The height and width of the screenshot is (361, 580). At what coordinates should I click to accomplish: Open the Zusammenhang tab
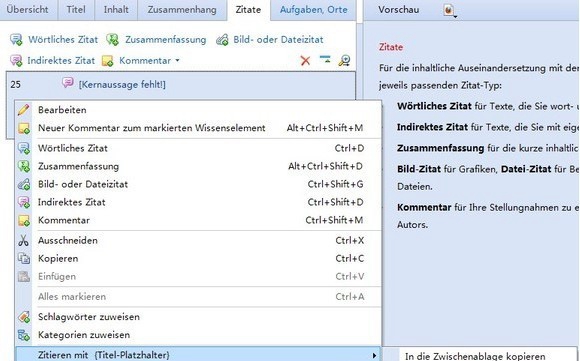tap(182, 10)
